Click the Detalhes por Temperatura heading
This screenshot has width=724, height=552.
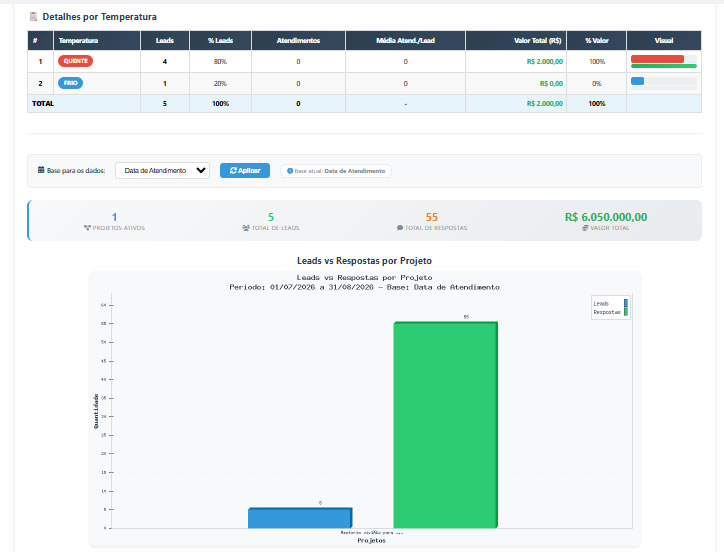99,17
